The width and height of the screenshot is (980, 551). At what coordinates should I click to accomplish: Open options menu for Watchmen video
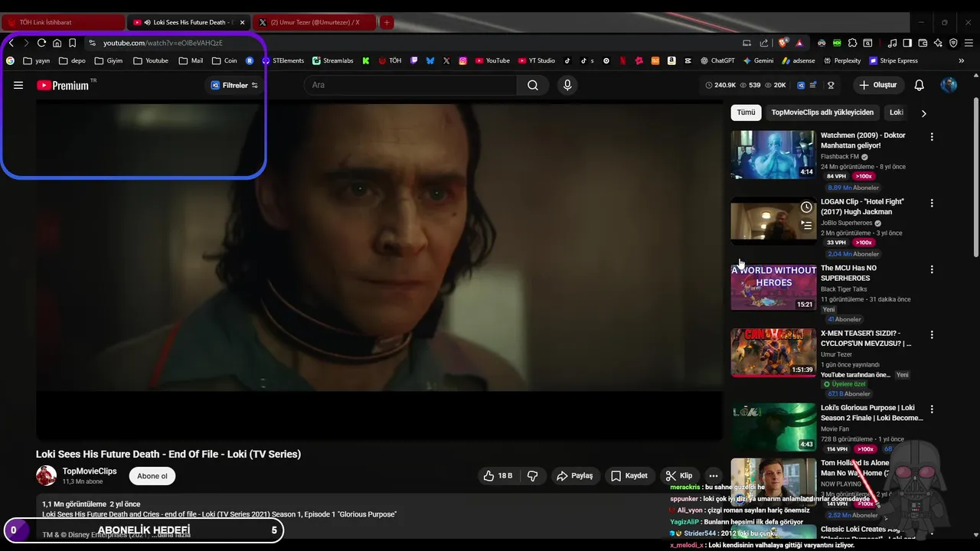(932, 137)
